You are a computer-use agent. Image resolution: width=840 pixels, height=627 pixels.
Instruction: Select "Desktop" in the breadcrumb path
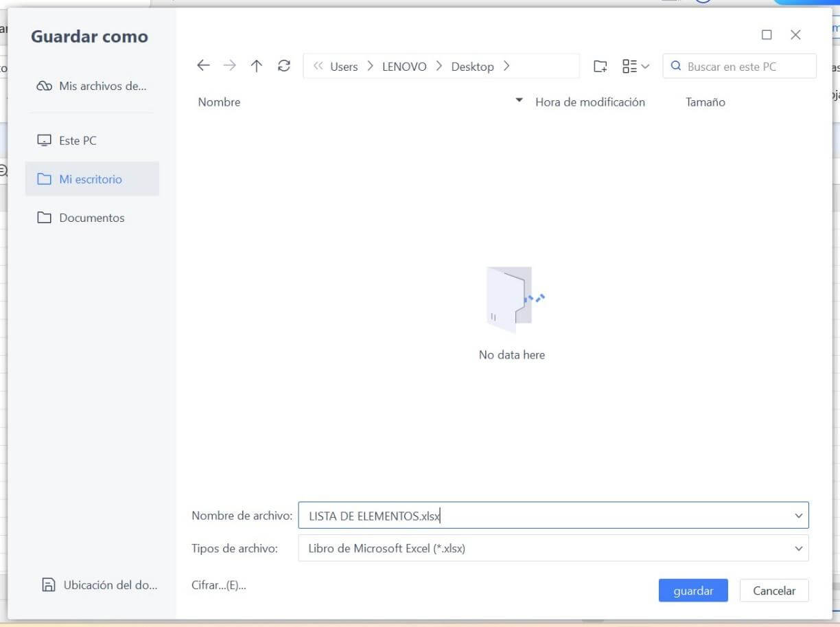point(472,65)
